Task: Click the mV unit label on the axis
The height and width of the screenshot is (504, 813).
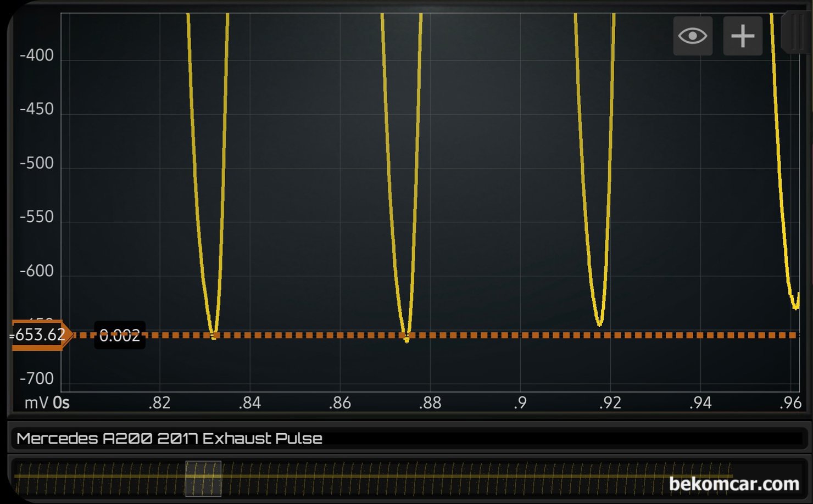Action: [36, 403]
